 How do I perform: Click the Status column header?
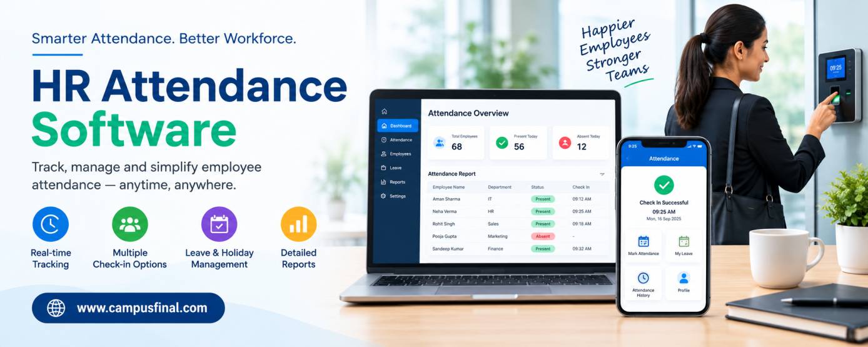[537, 187]
